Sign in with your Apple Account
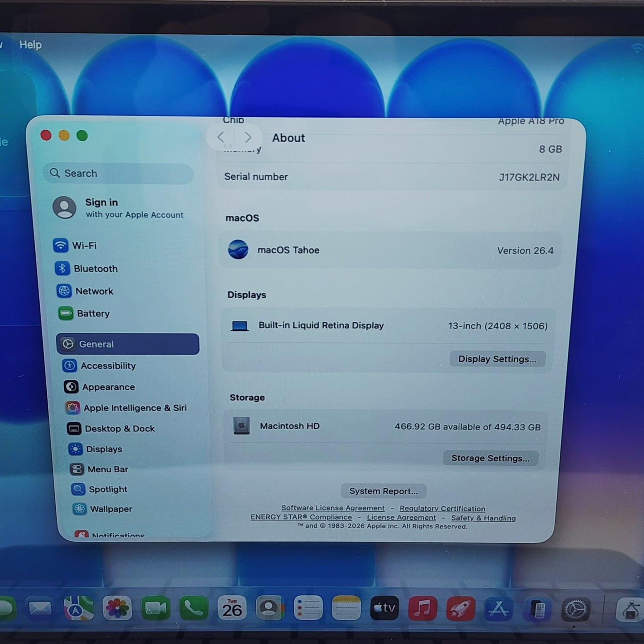Image resolution: width=644 pixels, height=644 pixels. (119, 208)
